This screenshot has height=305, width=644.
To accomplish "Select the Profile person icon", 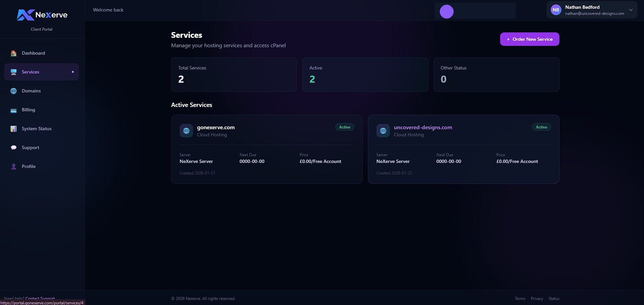I will point(13,166).
